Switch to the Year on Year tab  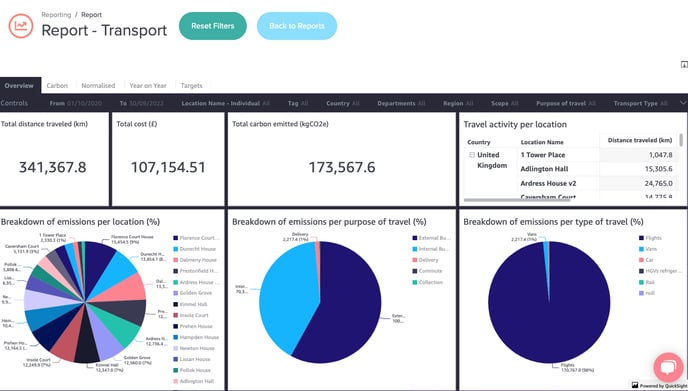click(148, 86)
